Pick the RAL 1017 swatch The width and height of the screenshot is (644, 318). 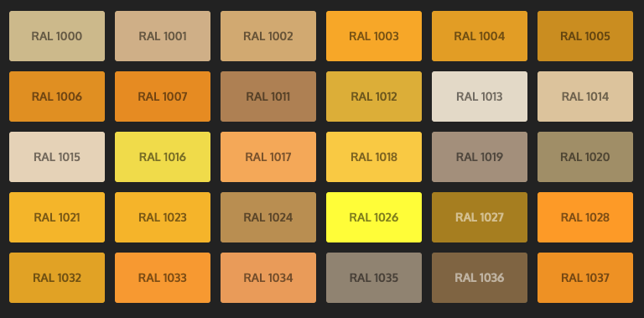click(x=268, y=157)
